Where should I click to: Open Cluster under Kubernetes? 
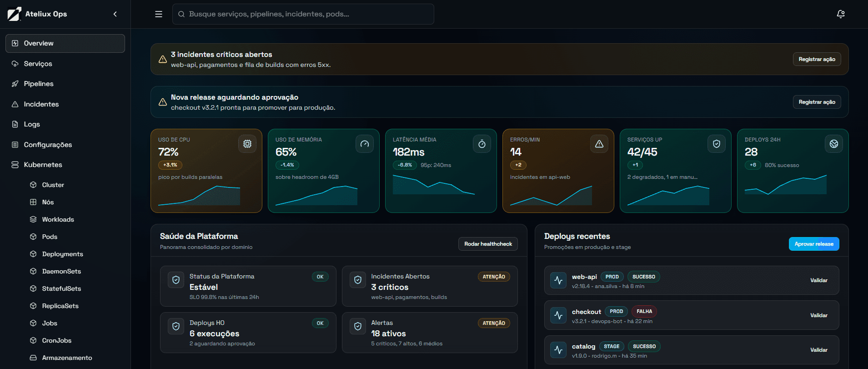pos(74,185)
